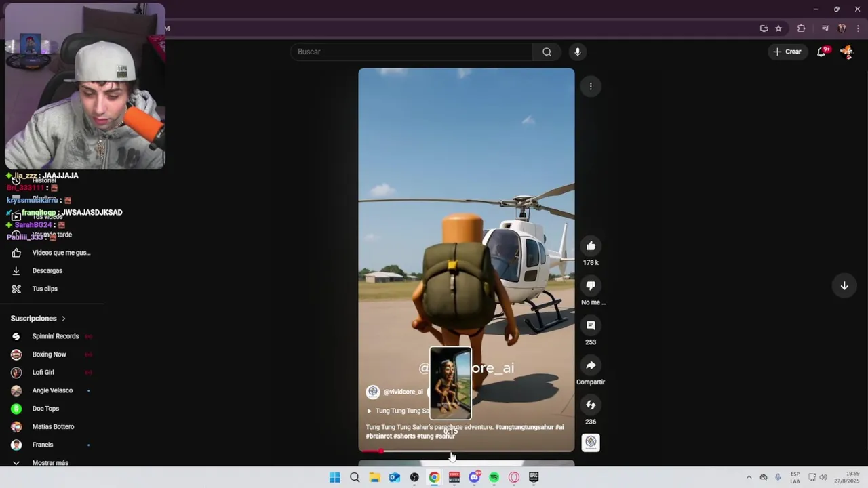Open the Chrome extensions puzzle icon
Screen dimensions: 868x488
point(801,28)
